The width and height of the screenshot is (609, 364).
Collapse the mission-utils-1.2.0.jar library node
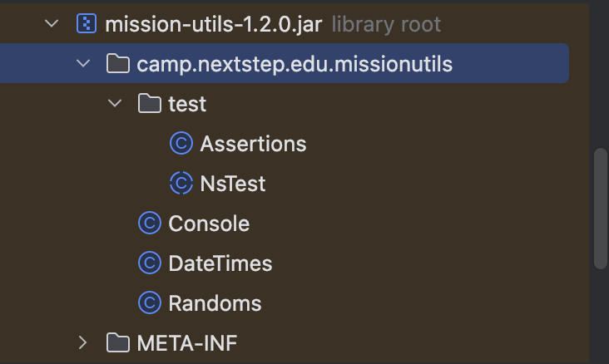(52, 23)
